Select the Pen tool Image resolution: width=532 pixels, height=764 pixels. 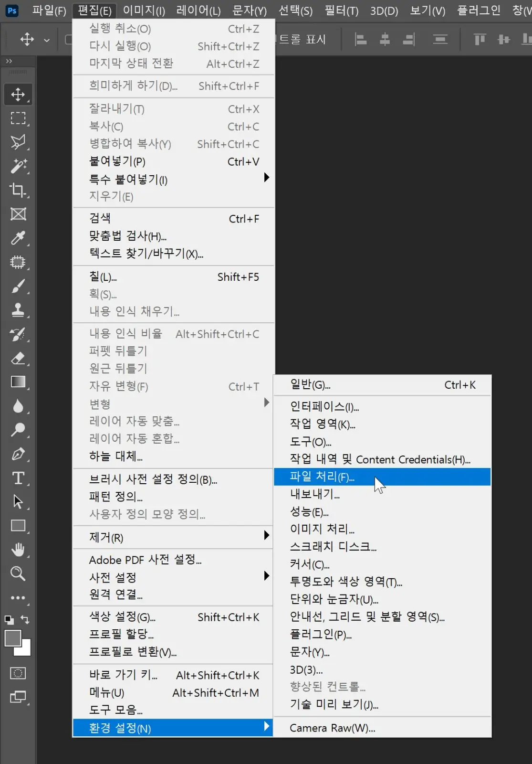18,454
